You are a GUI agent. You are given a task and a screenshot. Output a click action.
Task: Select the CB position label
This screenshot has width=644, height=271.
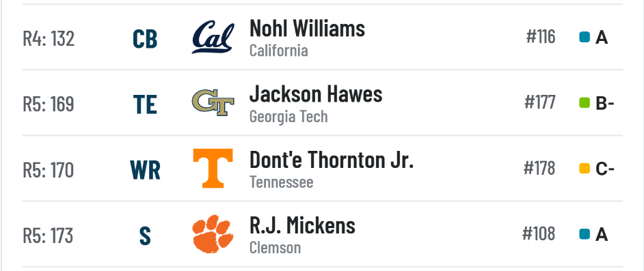(x=145, y=39)
